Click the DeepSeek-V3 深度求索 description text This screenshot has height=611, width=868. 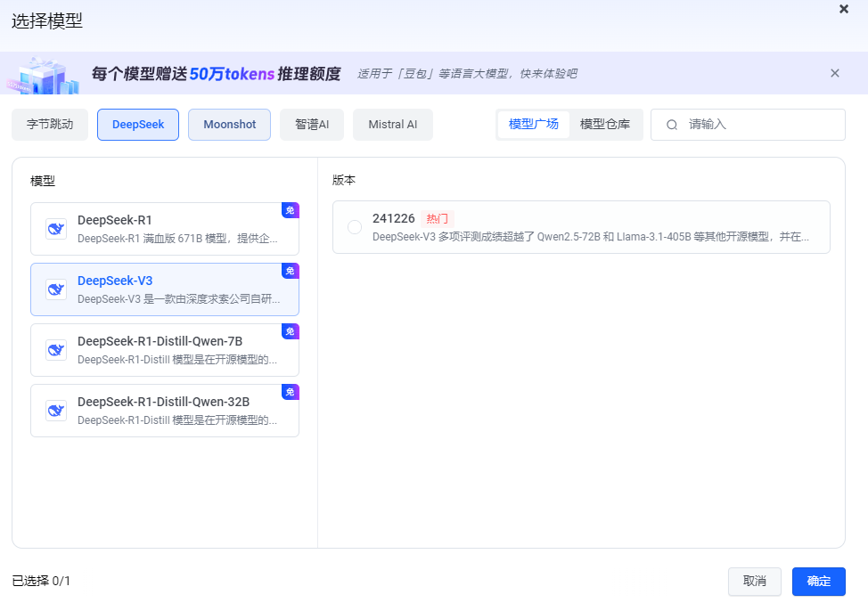click(x=179, y=299)
